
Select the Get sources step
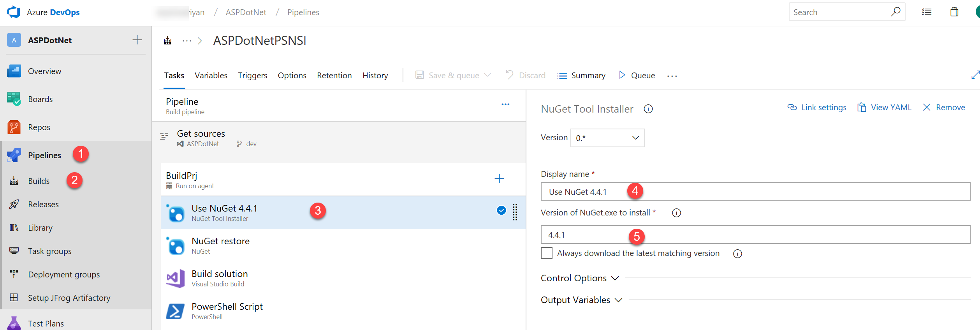pyautogui.click(x=339, y=138)
